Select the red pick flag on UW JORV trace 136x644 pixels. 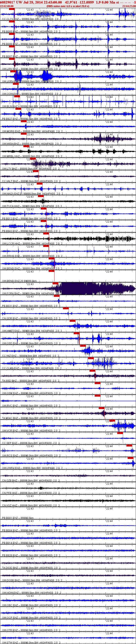coord(13,71)
